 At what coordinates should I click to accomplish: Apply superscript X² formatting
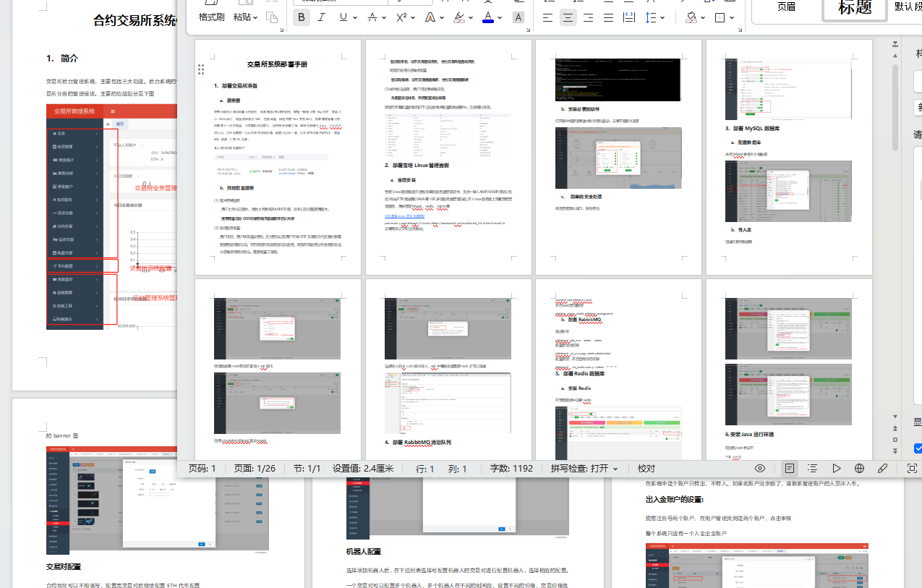[401, 17]
